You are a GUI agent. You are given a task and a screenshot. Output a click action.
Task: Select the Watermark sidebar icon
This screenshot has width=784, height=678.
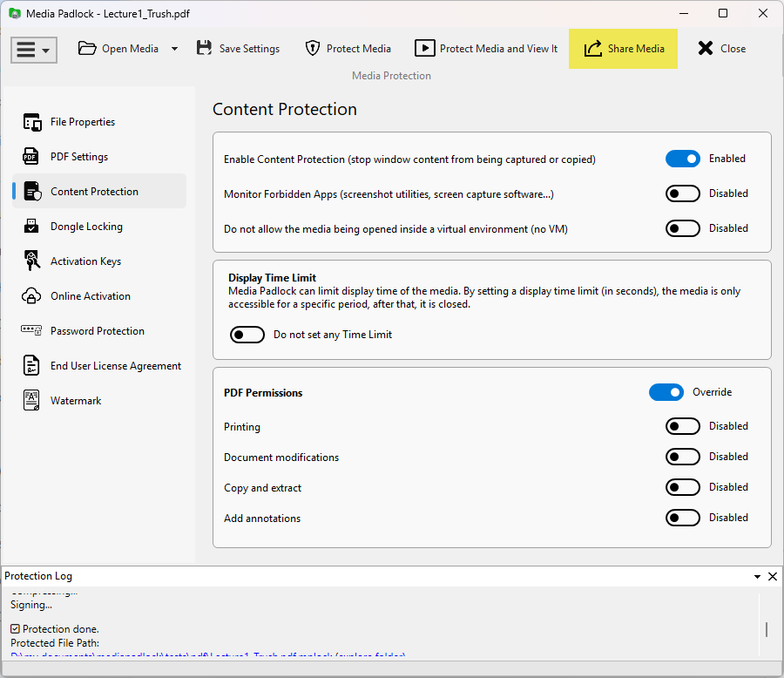[x=32, y=401]
